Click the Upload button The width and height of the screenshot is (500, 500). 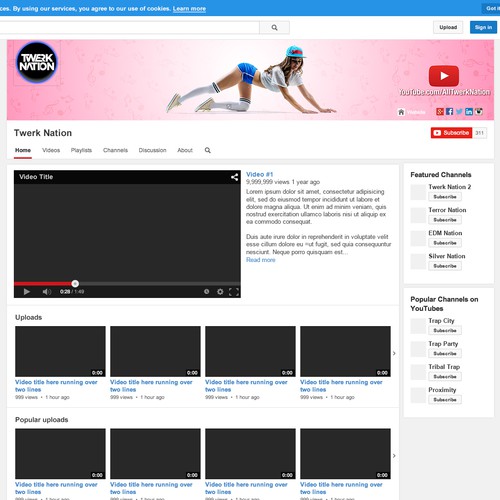pos(448,27)
